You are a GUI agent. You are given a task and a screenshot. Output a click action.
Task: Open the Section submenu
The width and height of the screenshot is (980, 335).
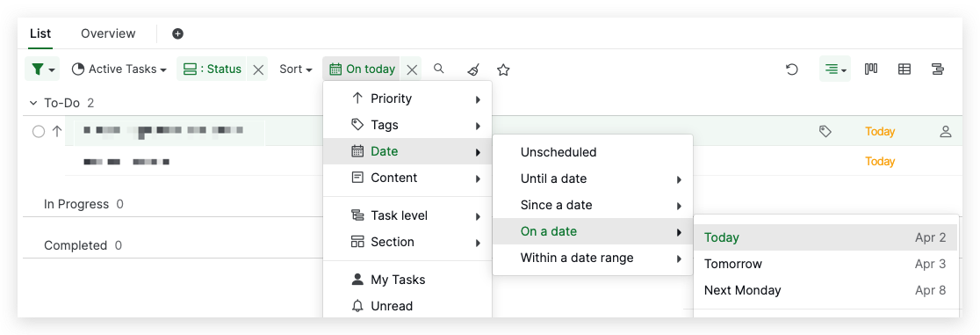point(407,242)
